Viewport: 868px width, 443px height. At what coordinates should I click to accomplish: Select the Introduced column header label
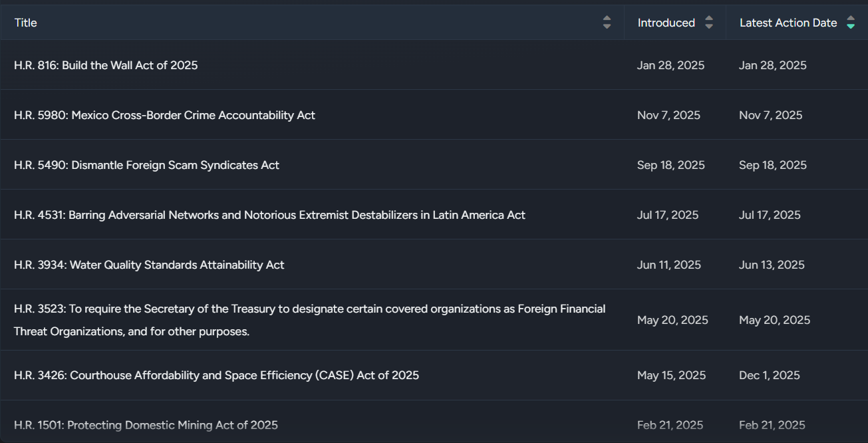coord(666,23)
